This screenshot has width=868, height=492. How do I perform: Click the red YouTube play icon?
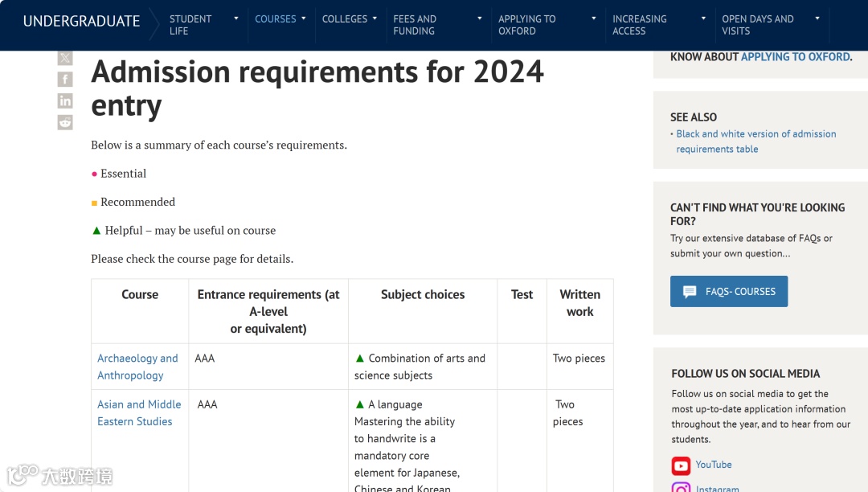click(x=681, y=465)
